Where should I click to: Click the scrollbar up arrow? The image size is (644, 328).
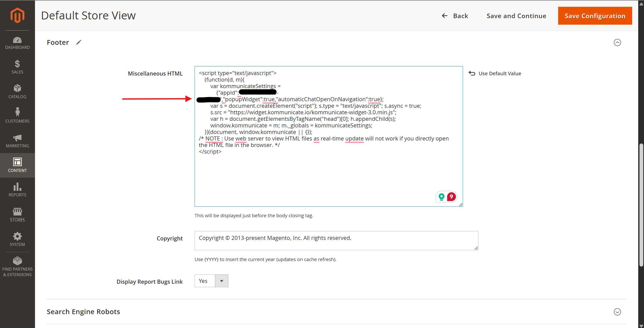[x=641, y=4]
